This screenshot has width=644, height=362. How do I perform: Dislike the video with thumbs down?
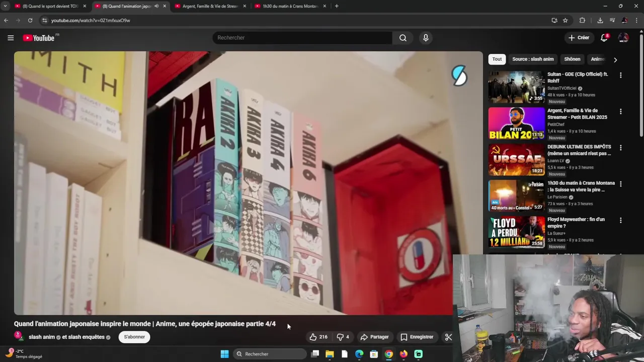[x=343, y=337]
